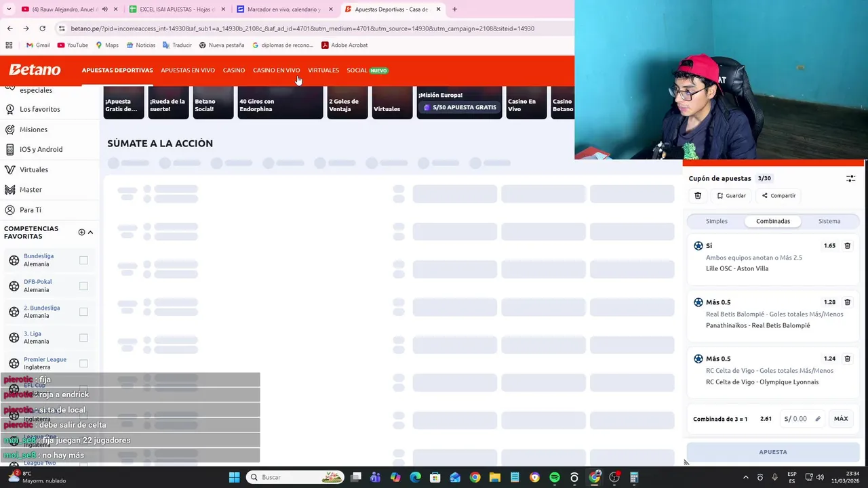Open the coupon settings sliders icon

coord(850,178)
